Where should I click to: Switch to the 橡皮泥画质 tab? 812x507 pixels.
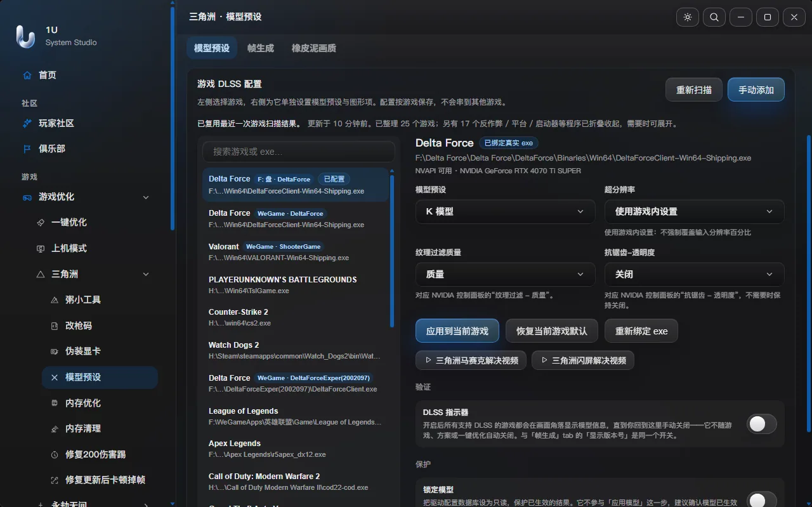click(x=314, y=48)
